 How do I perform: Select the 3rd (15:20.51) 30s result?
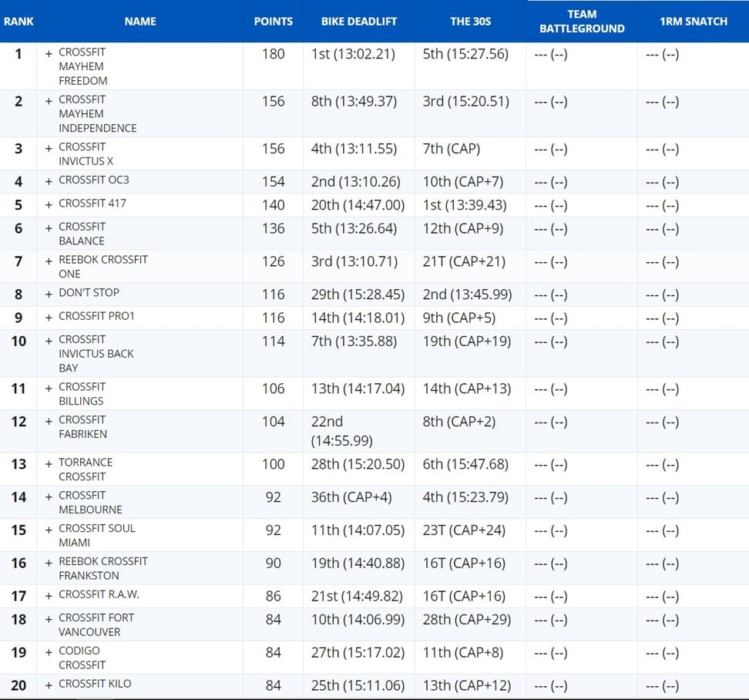[465, 101]
